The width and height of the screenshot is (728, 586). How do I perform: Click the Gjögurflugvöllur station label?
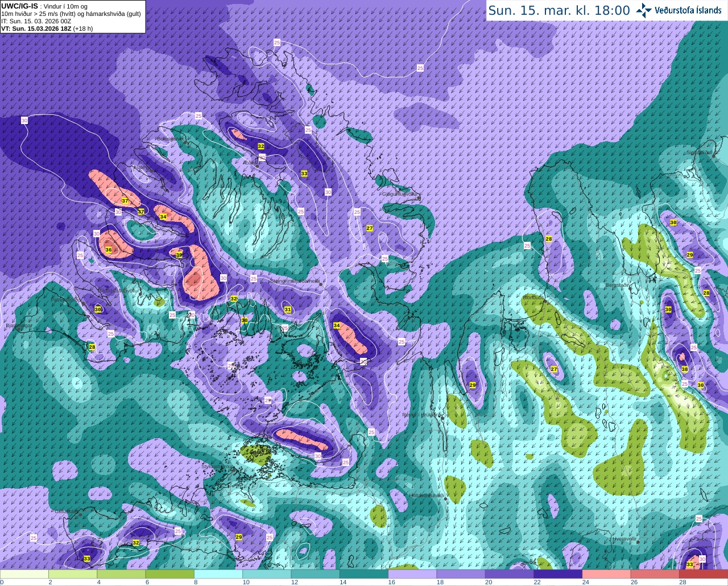coord(401,194)
